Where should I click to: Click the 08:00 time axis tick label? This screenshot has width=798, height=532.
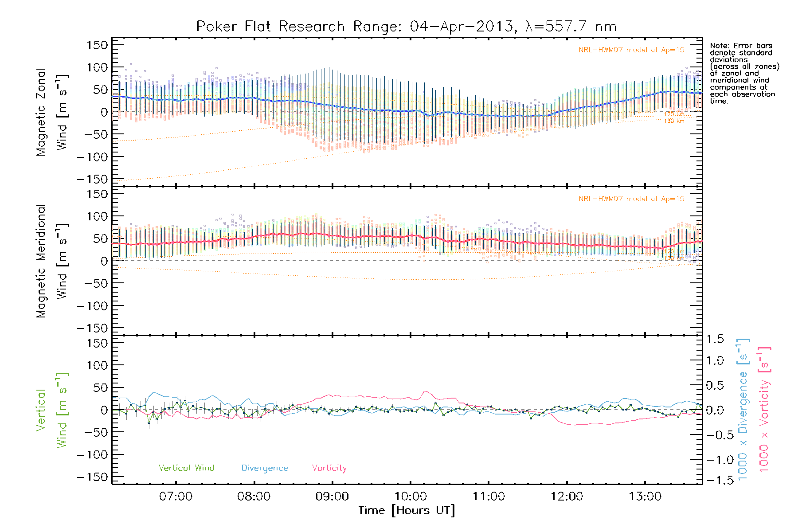254,496
